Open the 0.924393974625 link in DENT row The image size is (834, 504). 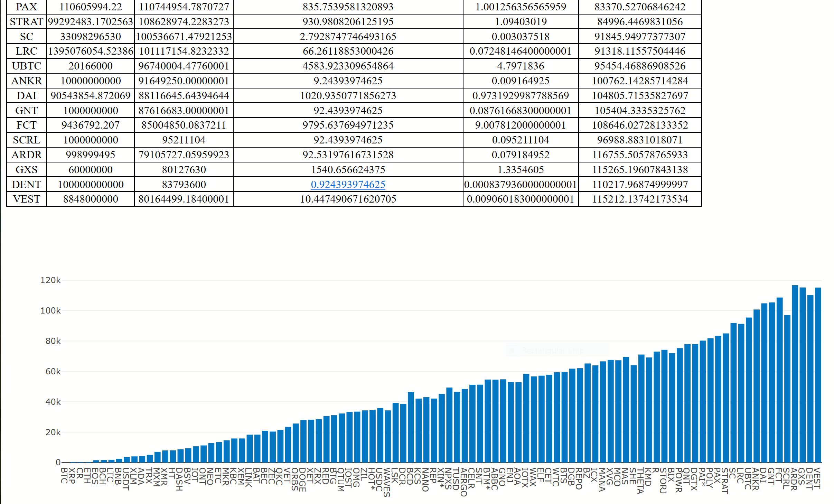pos(348,185)
